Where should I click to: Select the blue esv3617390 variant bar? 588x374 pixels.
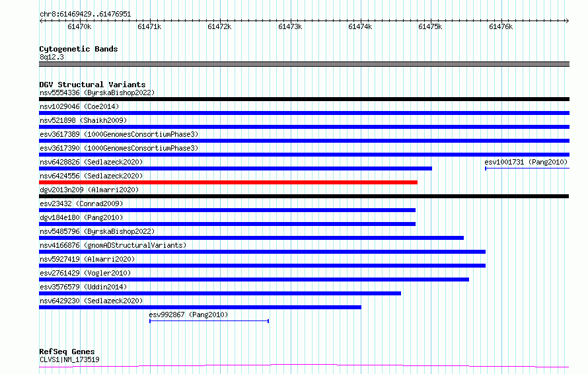304,155
